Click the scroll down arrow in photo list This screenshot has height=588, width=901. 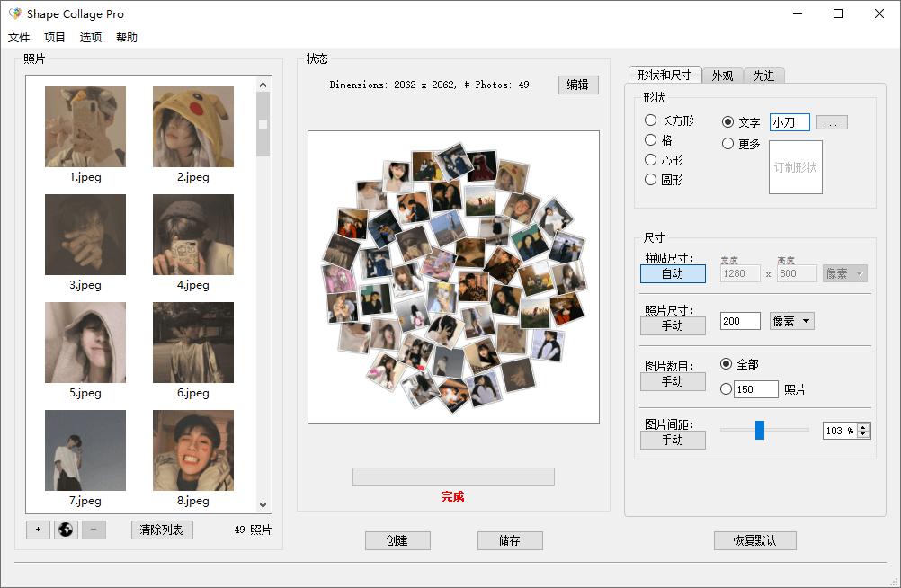pyautogui.click(x=263, y=505)
